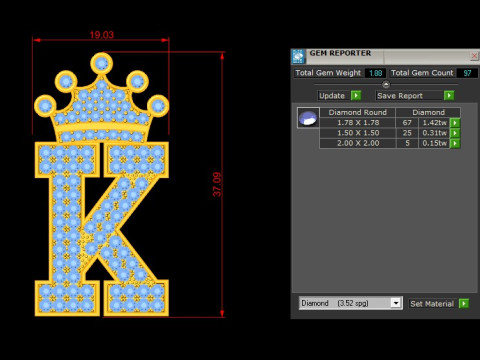Click the count cell showing 5
This screenshot has height=360, width=480.
pyautogui.click(x=407, y=143)
